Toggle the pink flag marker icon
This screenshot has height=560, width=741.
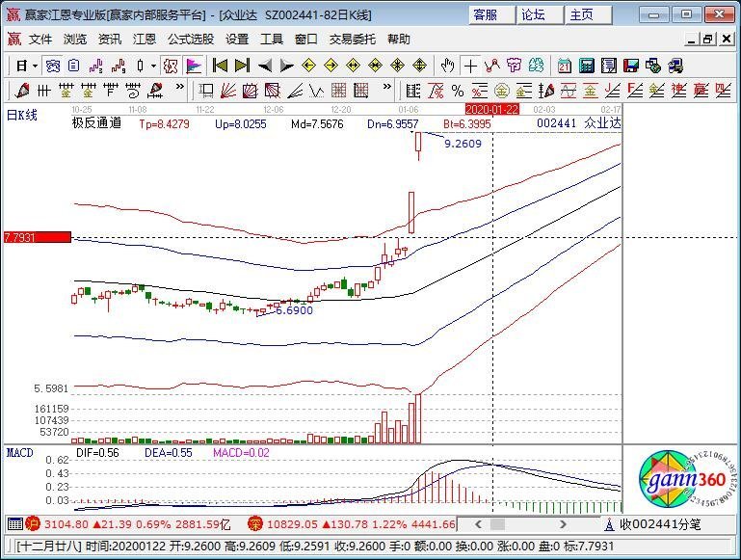tap(194, 66)
